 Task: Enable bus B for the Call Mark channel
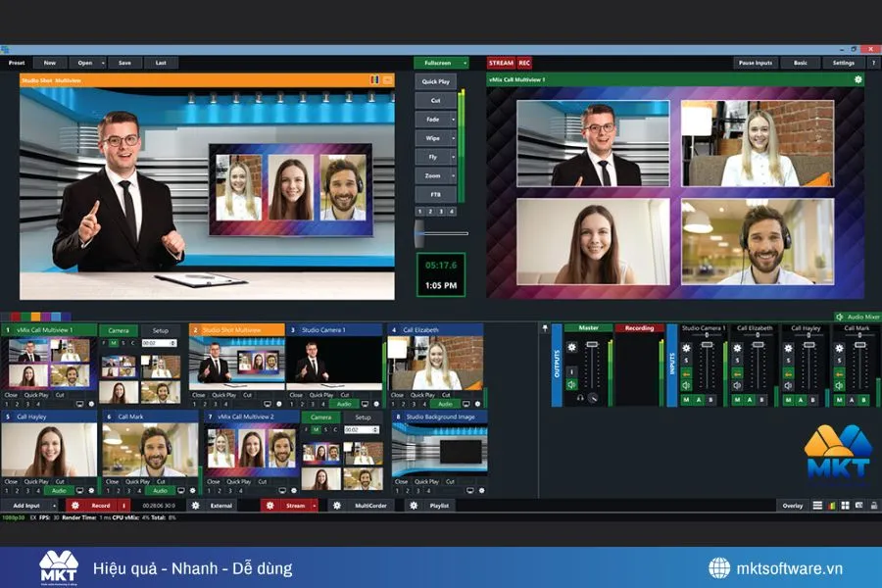click(x=863, y=398)
